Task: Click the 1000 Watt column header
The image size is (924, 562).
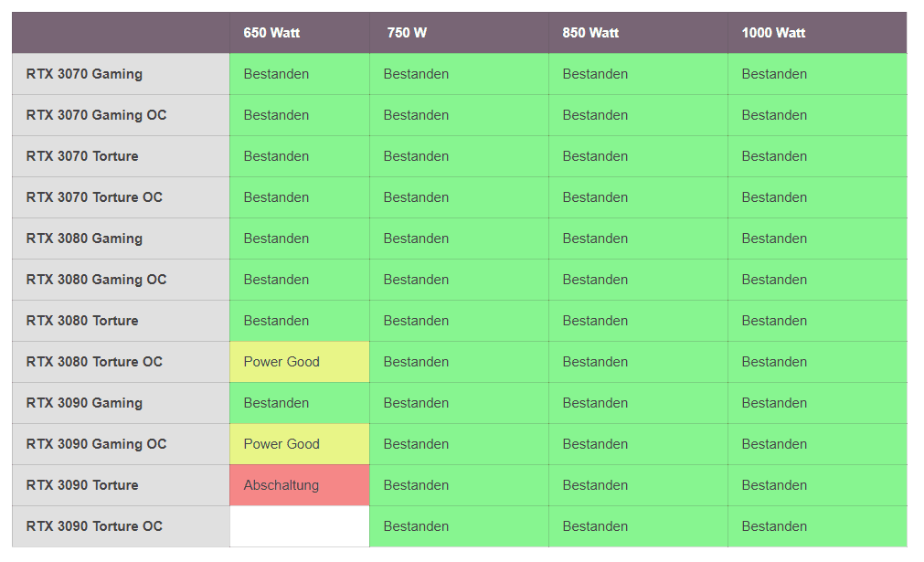Action: click(773, 33)
